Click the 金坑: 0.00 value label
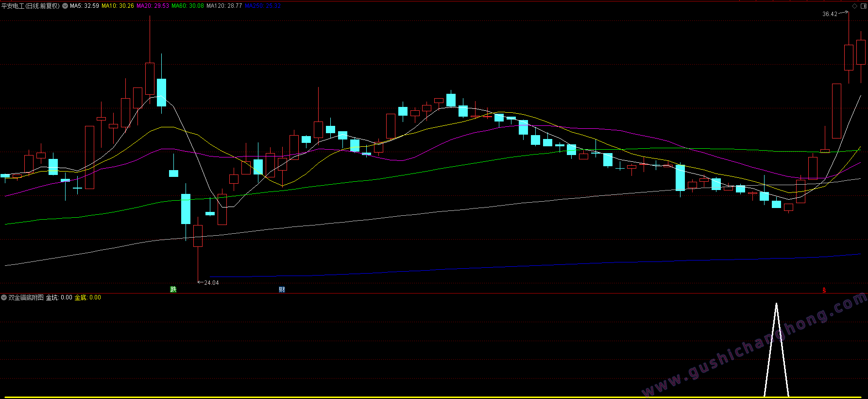 59,297
